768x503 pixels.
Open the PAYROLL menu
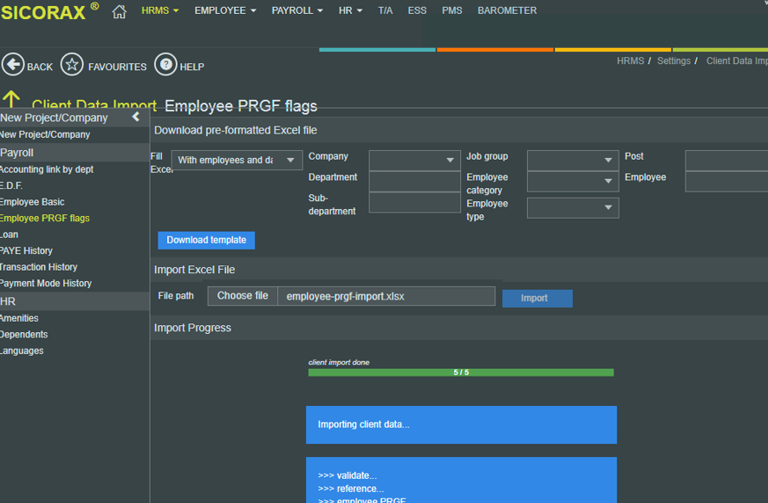(298, 11)
